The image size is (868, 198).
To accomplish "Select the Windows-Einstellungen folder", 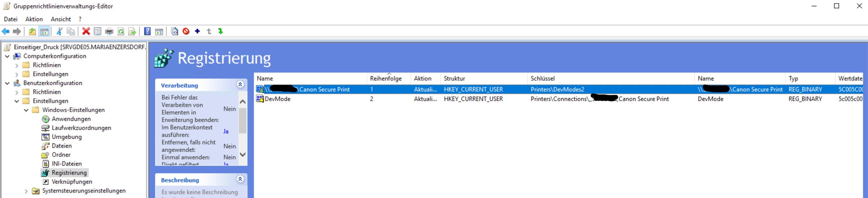I will (73, 110).
